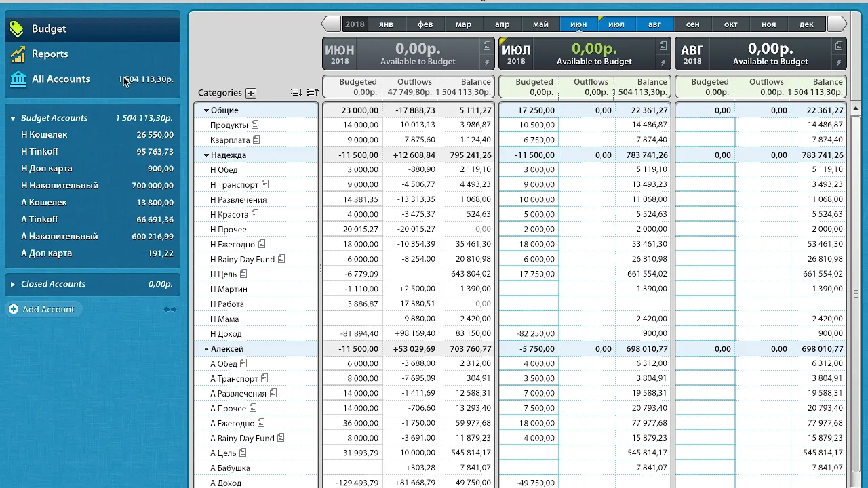Expand the Closed Accounts group
This screenshot has height=488, width=868.
click(12, 284)
